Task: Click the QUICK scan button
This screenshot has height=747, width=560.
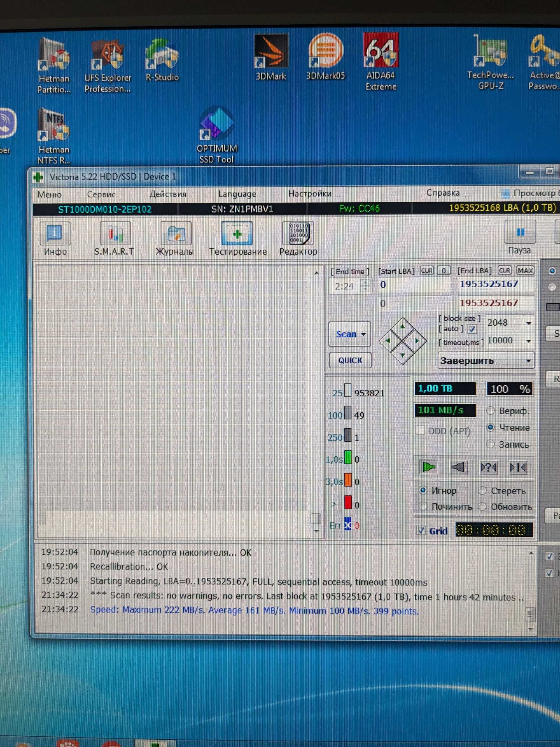Action: 350,360
